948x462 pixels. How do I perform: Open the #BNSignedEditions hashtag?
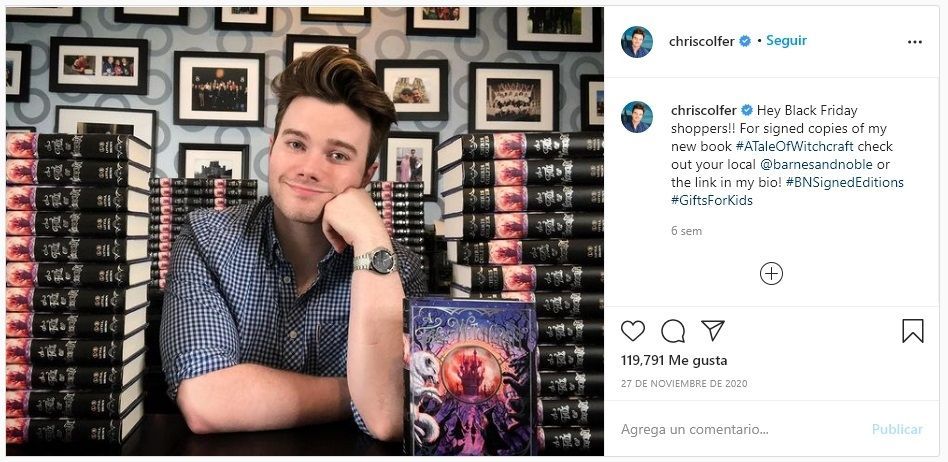click(x=845, y=182)
